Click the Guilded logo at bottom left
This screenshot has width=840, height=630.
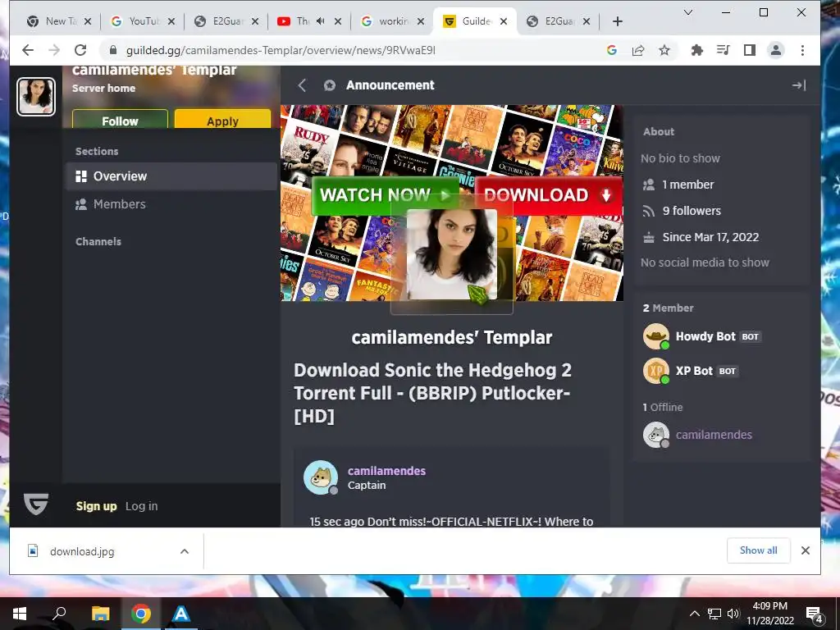click(x=36, y=504)
